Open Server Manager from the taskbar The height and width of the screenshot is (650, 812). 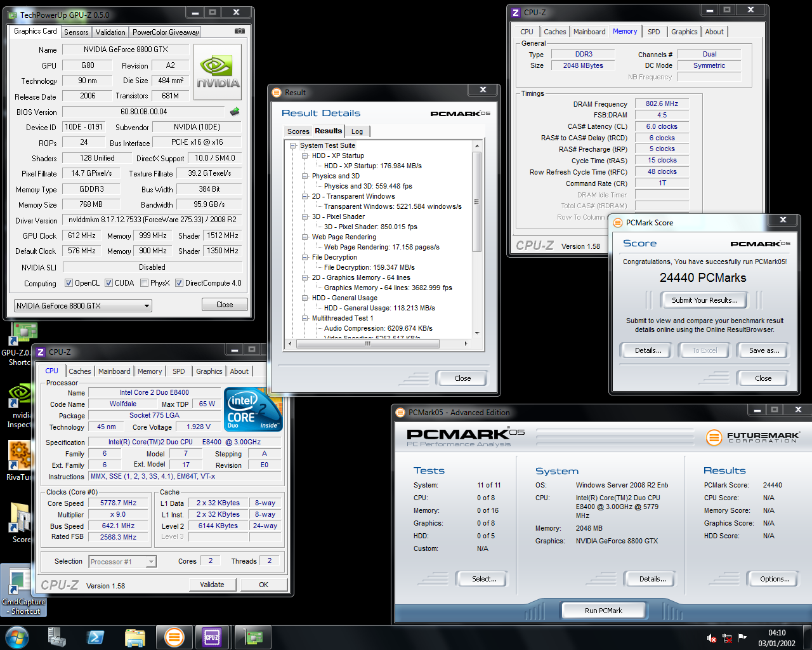pos(57,637)
